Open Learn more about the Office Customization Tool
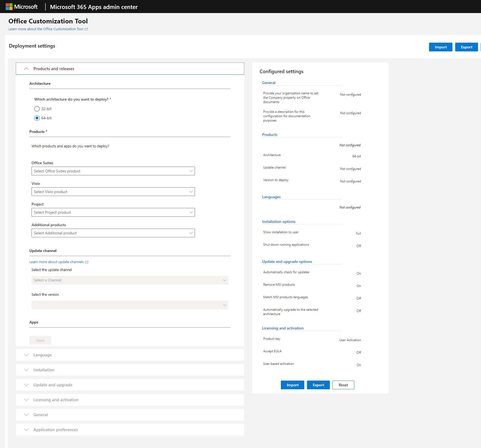Screen dimensions: 481x448 [x=46, y=29]
